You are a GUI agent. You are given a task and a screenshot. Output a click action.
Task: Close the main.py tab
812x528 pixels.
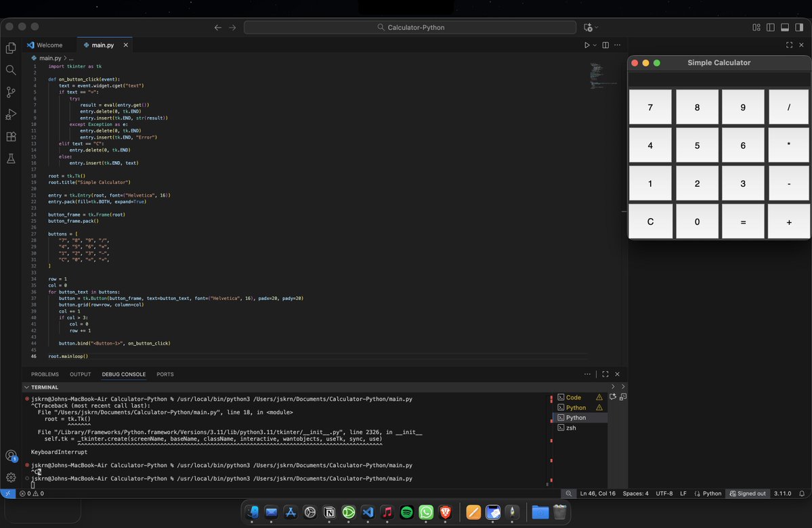pos(125,45)
